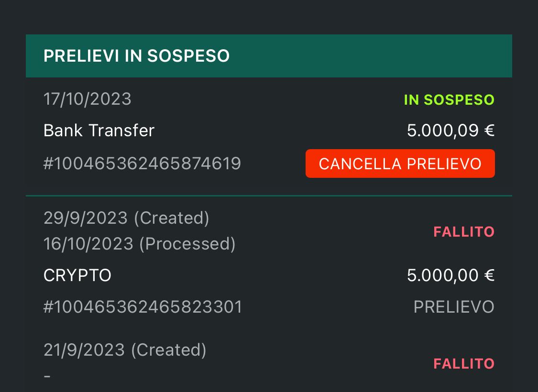Click the (Created) label beside 21/9/2023
Image resolution: width=538 pixels, height=392 pixels.
point(168,350)
